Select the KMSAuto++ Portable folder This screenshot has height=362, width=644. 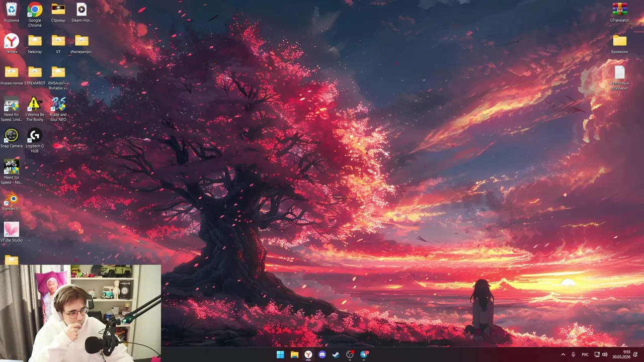pos(58,78)
